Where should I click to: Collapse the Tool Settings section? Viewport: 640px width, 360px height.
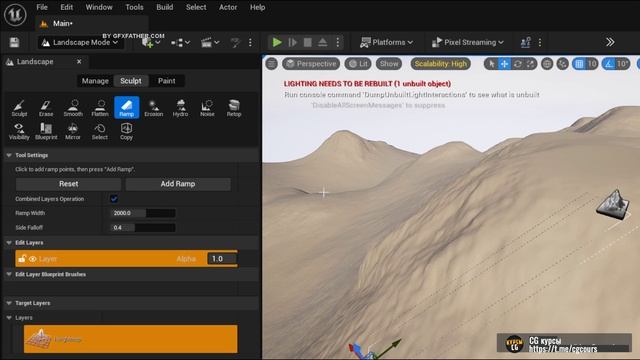9,155
